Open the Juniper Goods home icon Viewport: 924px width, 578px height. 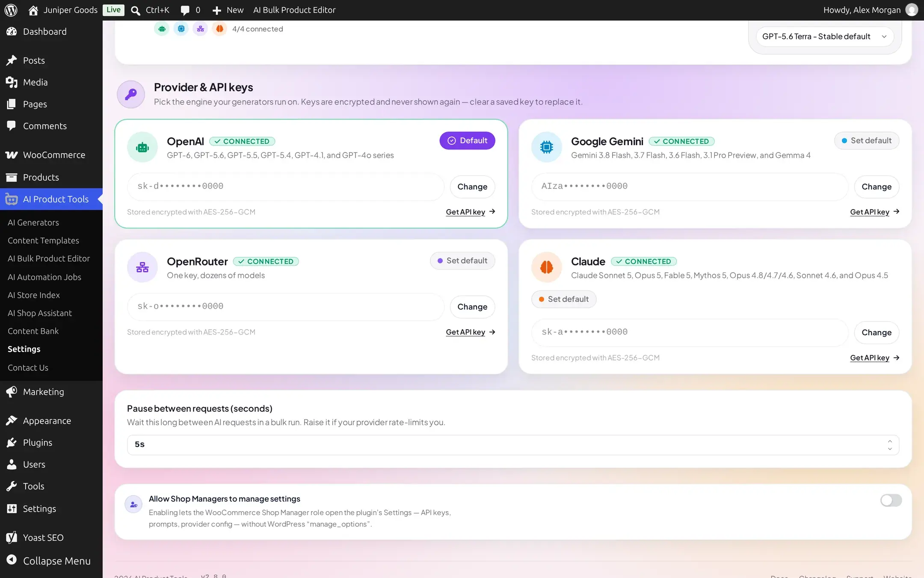[33, 10]
